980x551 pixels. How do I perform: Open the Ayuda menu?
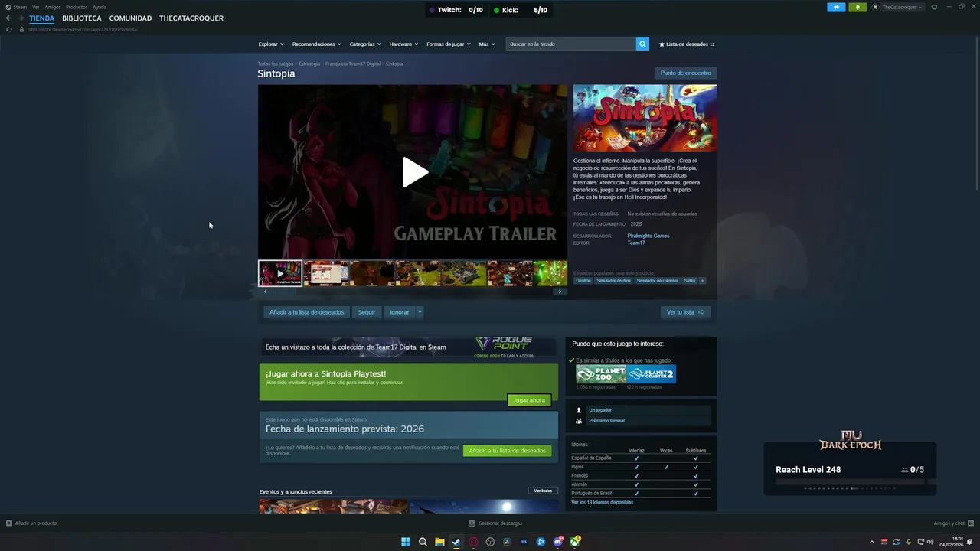pyautogui.click(x=100, y=7)
